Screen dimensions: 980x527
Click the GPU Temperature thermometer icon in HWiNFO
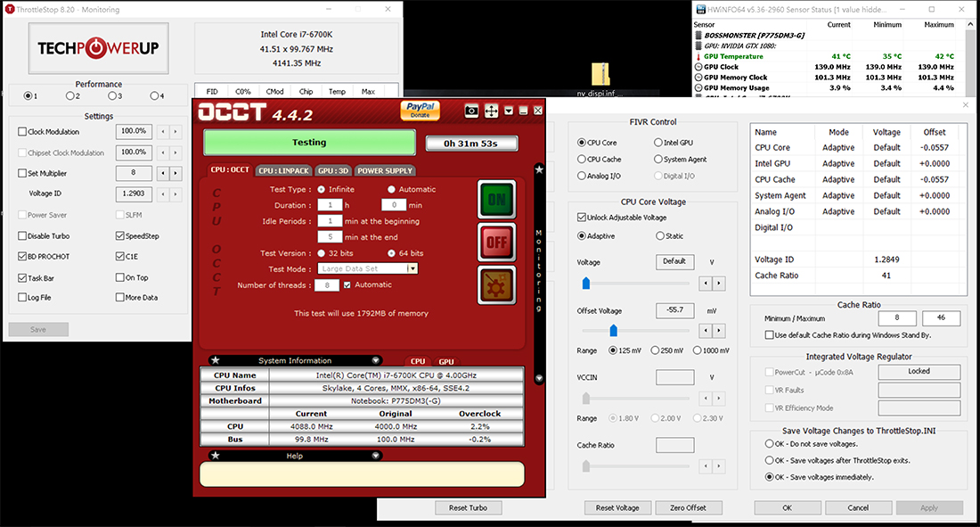click(698, 56)
